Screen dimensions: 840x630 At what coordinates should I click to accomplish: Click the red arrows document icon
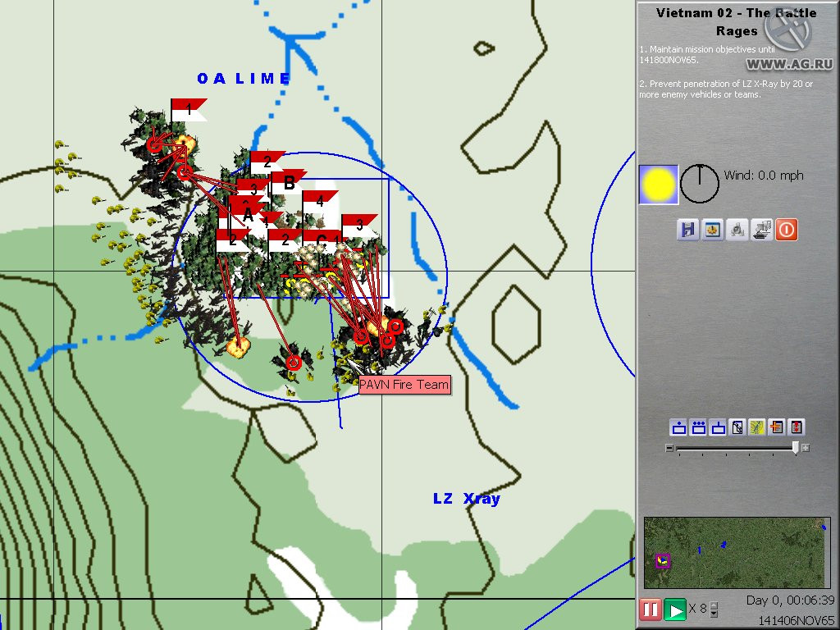point(797,427)
